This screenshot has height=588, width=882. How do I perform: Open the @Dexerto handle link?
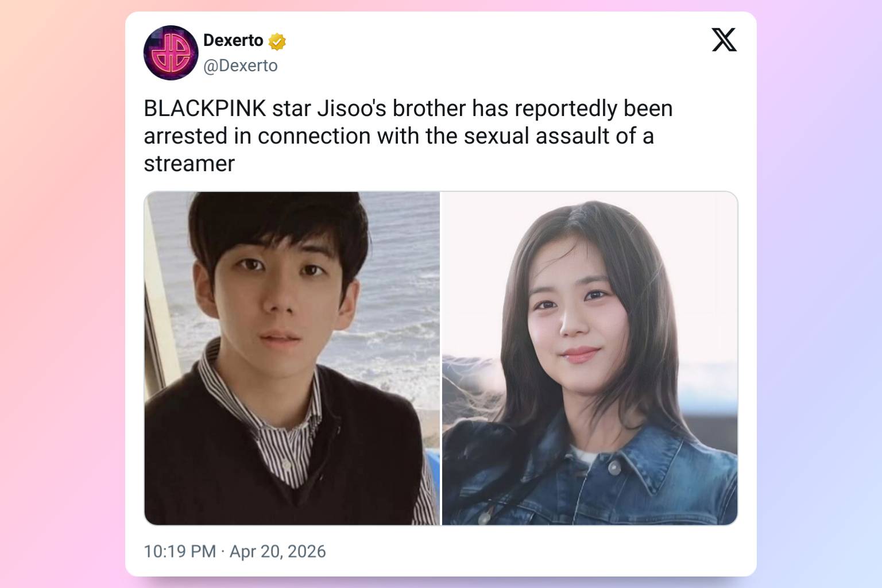[x=241, y=66]
